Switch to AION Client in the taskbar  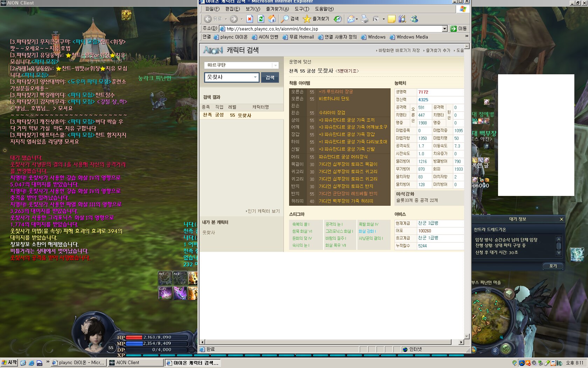coord(135,363)
